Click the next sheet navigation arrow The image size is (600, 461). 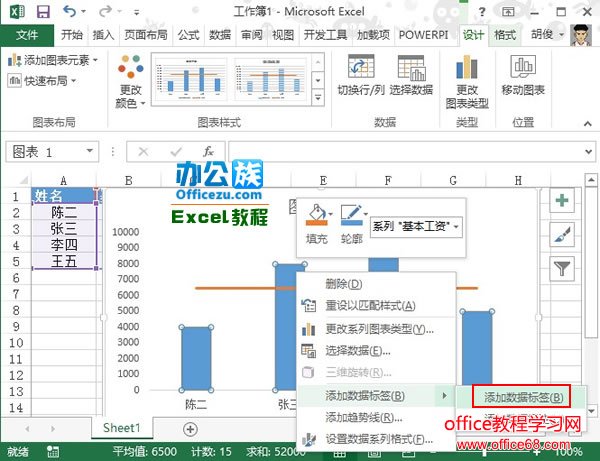click(52, 429)
